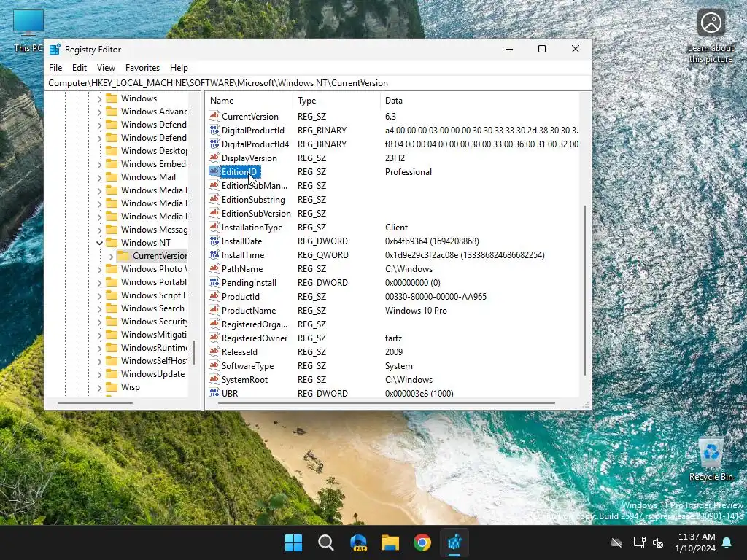This screenshot has height=560, width=747.
Task: Click the string icon beside ProductName
Action: [214, 310]
